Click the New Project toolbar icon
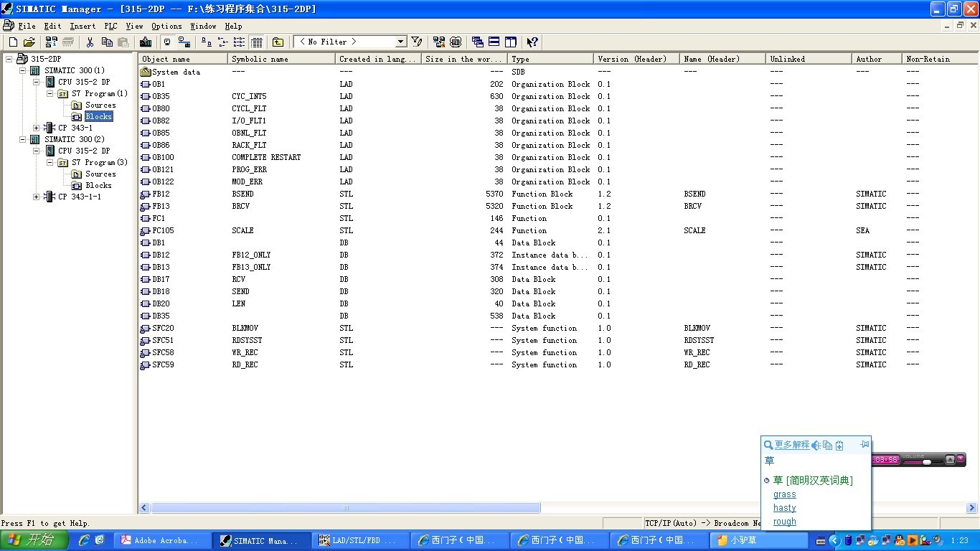 [13, 42]
